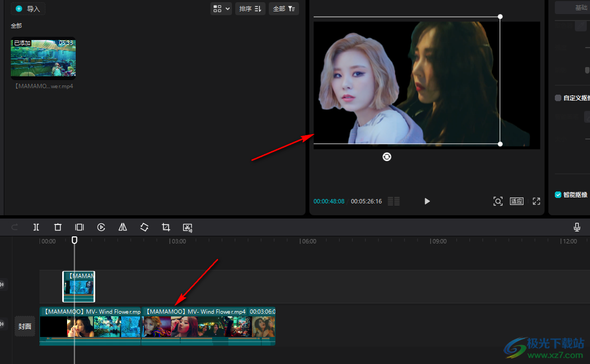Click the 06:00 mark on timeline ruler

pos(309,241)
